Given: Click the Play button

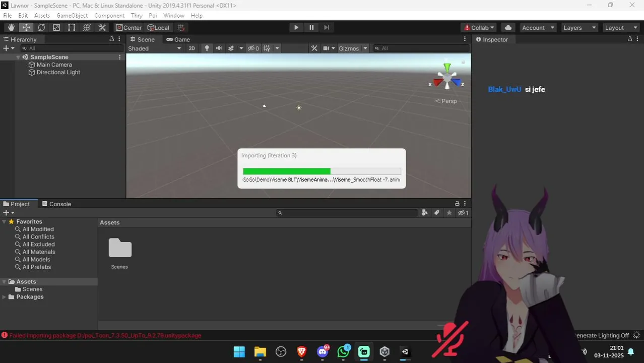Looking at the screenshot, I should [296, 28].
